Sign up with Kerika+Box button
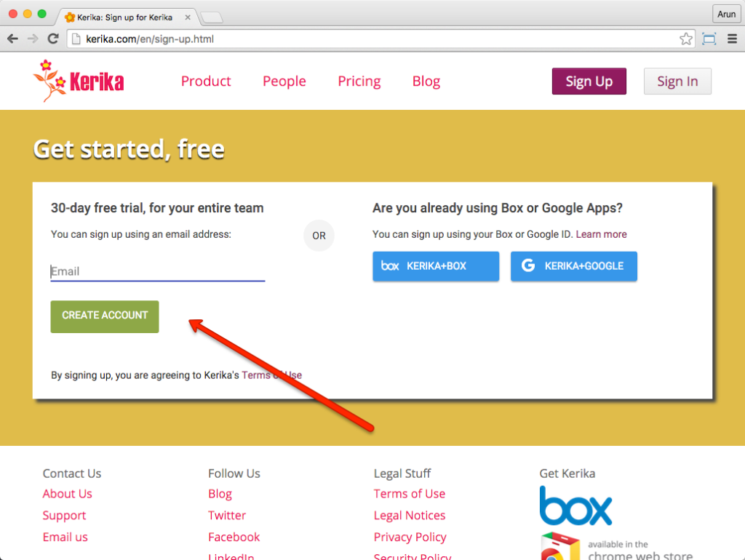The image size is (745, 560). tap(436, 266)
